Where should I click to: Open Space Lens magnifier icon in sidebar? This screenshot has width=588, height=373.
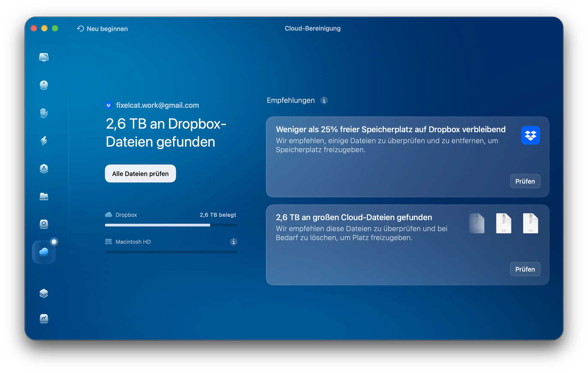pyautogui.click(x=44, y=224)
